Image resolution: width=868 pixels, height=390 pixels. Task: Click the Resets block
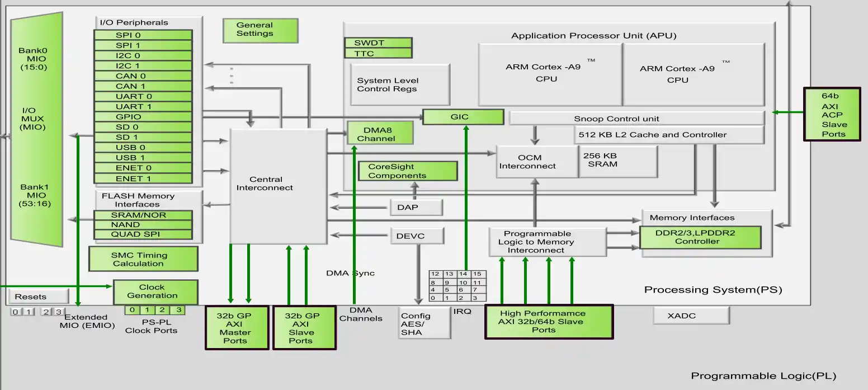[39, 297]
